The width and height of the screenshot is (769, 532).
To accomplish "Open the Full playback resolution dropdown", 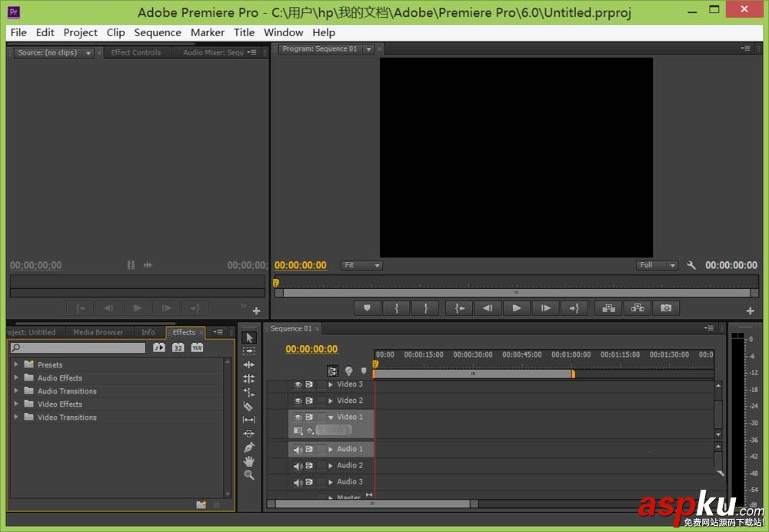I will (x=657, y=265).
